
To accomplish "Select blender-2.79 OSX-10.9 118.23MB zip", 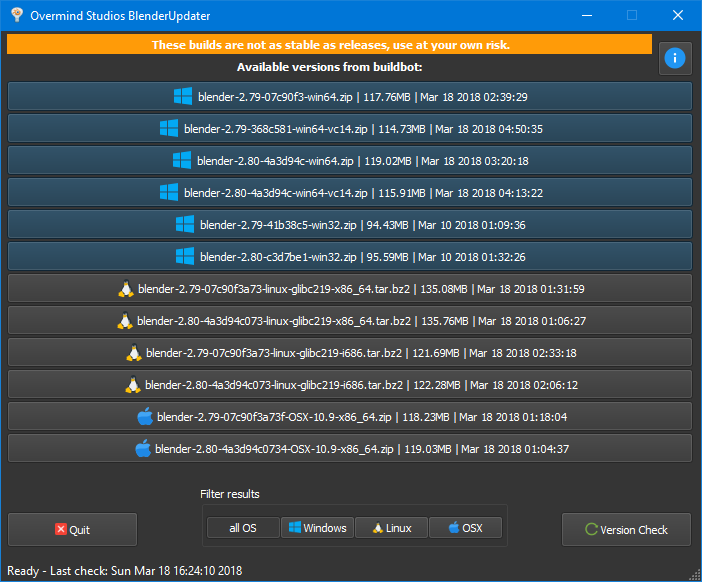I will tap(350, 417).
